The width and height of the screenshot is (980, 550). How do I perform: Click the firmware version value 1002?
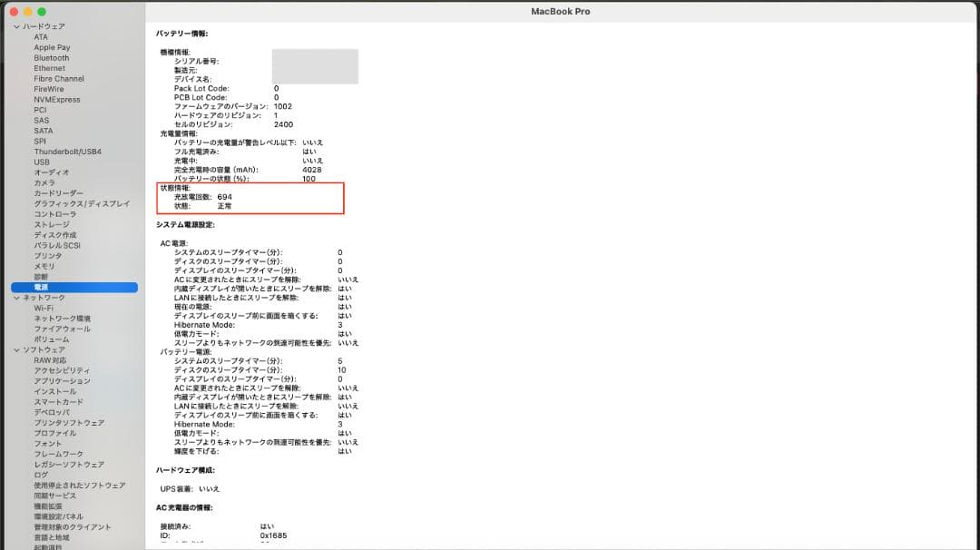(x=282, y=107)
